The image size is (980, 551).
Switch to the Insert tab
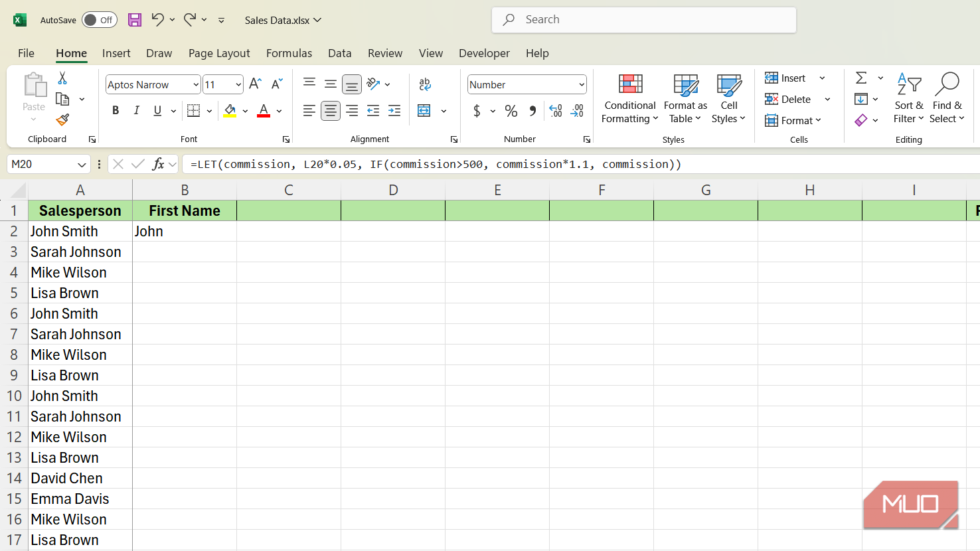(116, 53)
